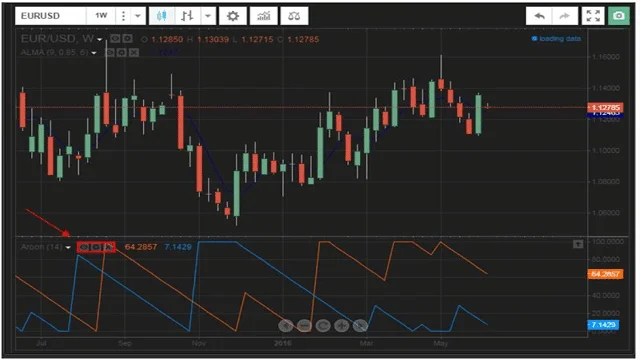Image resolution: width=640 pixels, height=360 pixels.
Task: Select the 1W timeframe button
Action: pyautogui.click(x=101, y=16)
